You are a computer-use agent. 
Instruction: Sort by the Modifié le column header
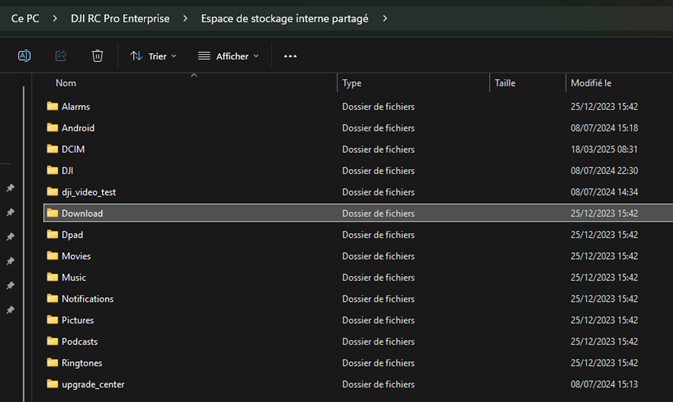590,83
